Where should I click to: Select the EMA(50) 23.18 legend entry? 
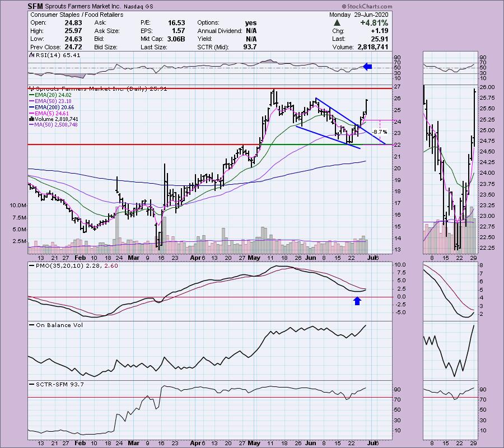(50, 101)
